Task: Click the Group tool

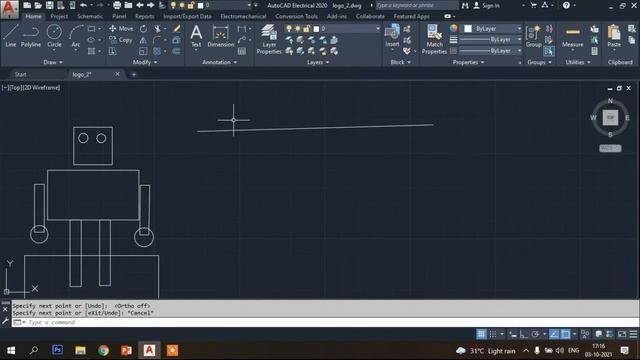Action: (533, 36)
